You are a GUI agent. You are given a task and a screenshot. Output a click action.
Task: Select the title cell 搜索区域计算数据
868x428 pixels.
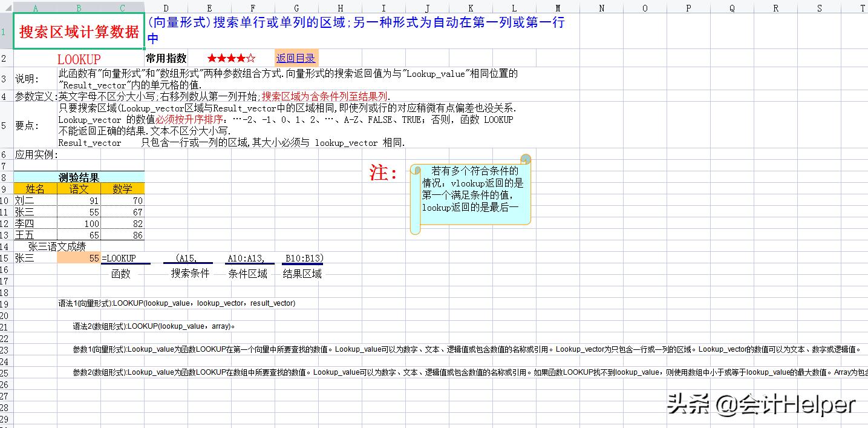(x=77, y=31)
